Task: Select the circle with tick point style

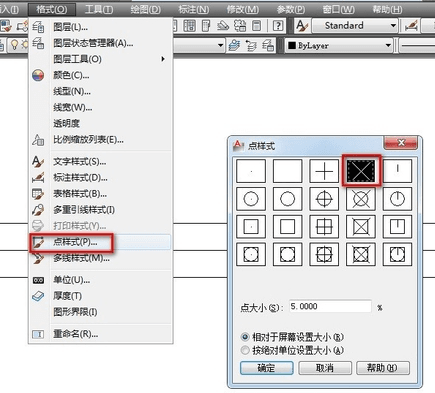Action: point(397,199)
